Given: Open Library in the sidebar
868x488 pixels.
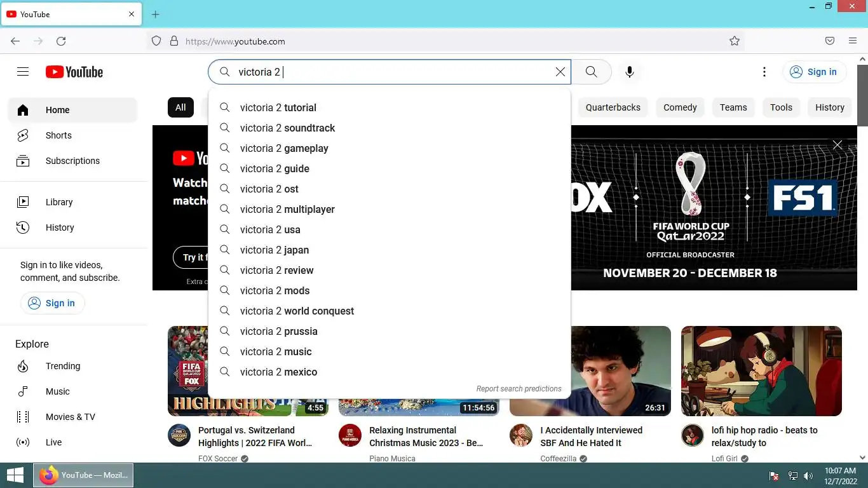Looking at the screenshot, I should [72, 202].
